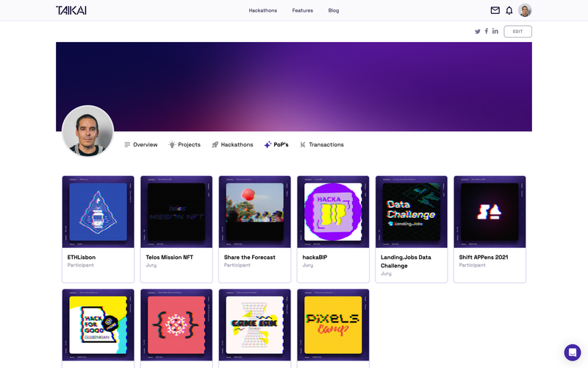Image resolution: width=588 pixels, height=368 pixels.
Task: Open the notifications bell
Action: (509, 10)
